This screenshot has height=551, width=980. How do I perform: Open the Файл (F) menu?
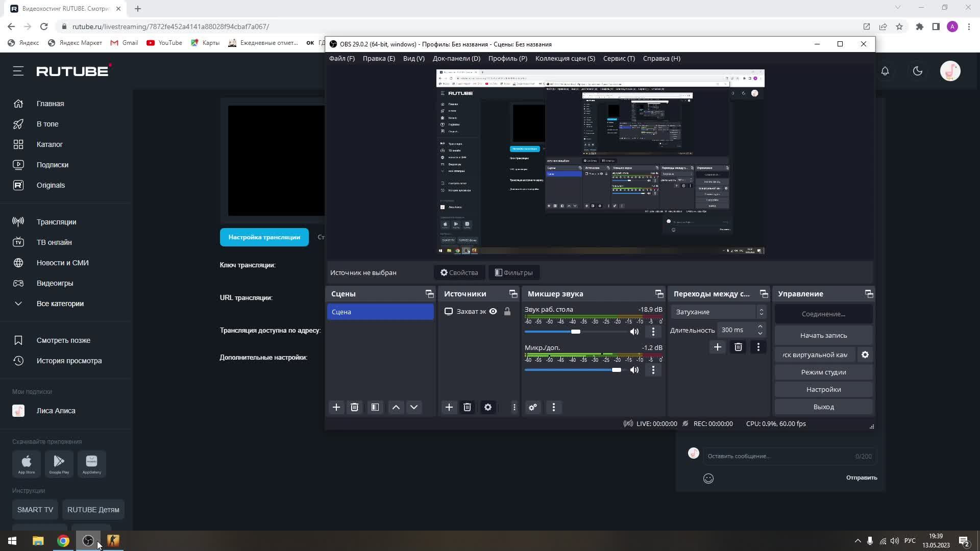[x=341, y=58]
